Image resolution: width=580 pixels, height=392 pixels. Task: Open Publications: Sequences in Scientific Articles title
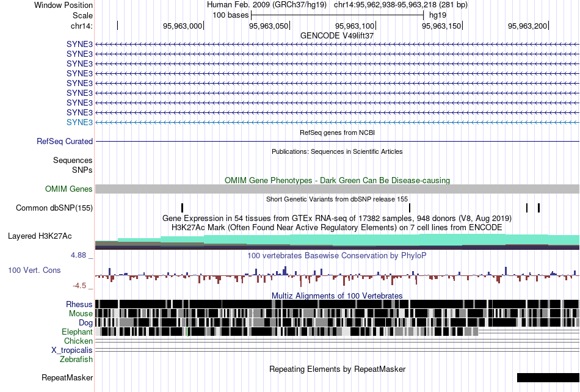click(x=337, y=151)
